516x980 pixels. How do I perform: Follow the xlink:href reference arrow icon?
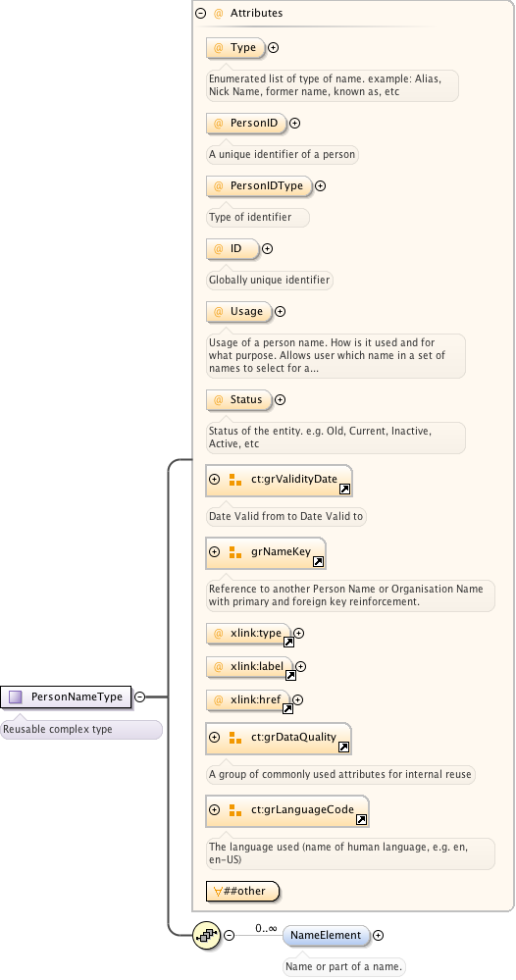click(287, 708)
